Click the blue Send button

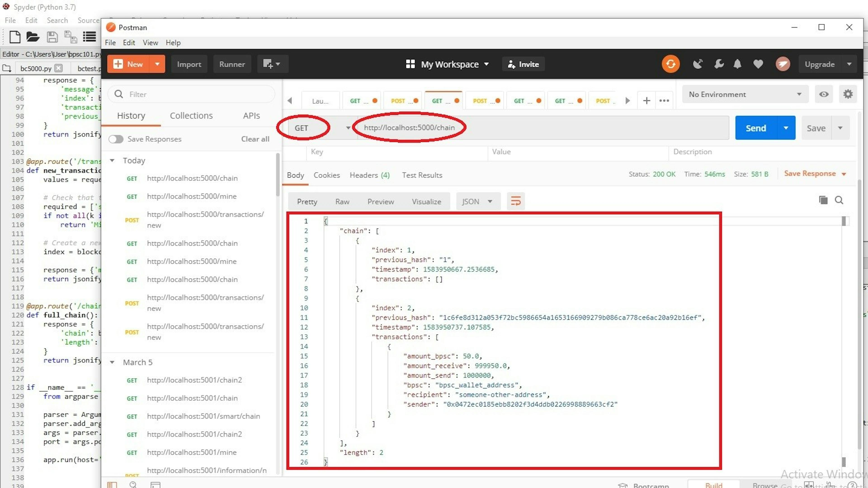[756, 128]
